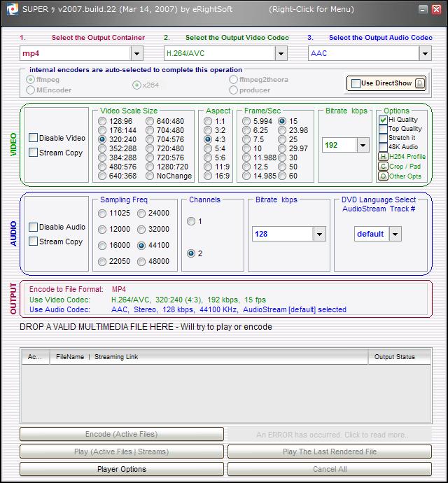
Task: Select the 720:576 video scale size
Action: (x=150, y=157)
